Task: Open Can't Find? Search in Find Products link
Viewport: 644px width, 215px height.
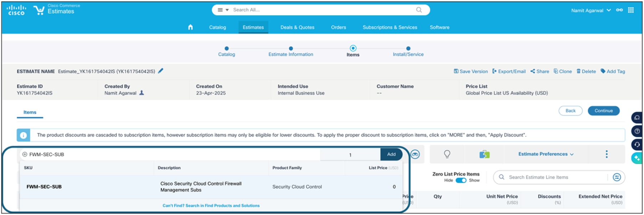Action: (x=211, y=206)
